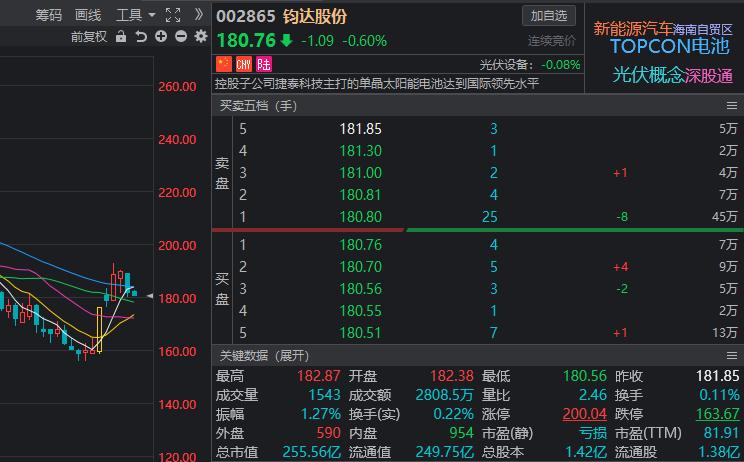Click the stock name 钧达股份
The width and height of the screenshot is (744, 462).
pos(315,17)
